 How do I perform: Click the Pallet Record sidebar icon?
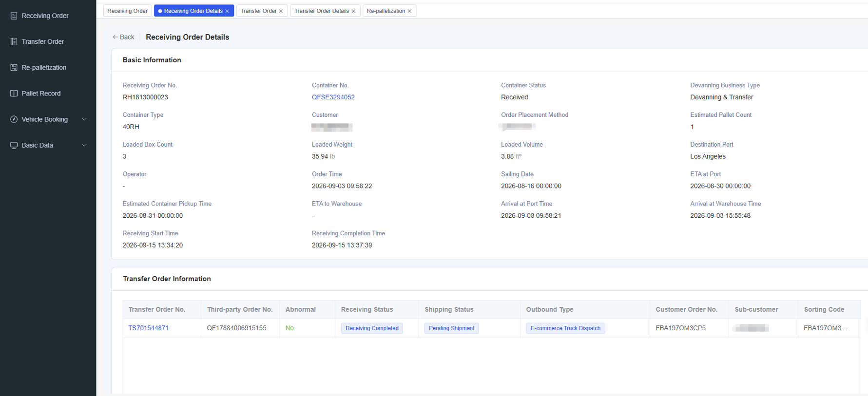click(x=14, y=93)
